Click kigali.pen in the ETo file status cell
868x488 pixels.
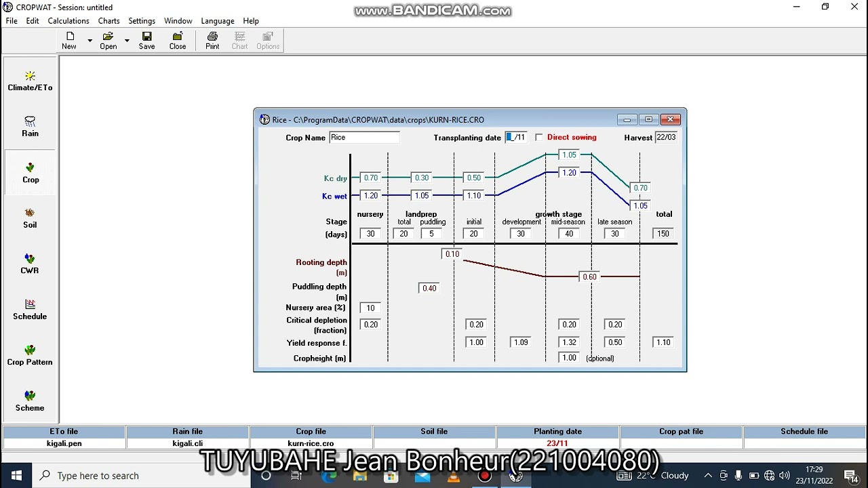tap(64, 444)
